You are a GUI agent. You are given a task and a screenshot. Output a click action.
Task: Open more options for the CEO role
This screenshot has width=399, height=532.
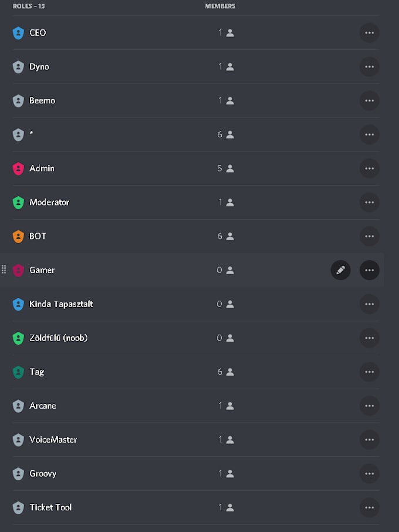pos(370,33)
